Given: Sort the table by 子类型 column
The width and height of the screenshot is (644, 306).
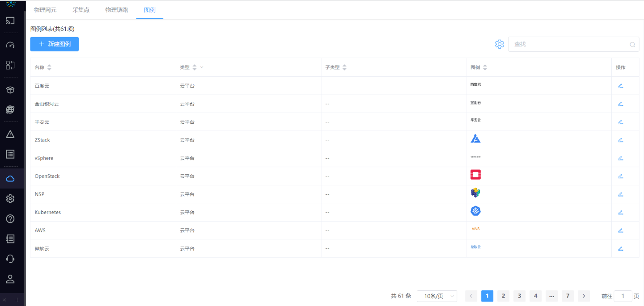Looking at the screenshot, I should click(x=344, y=67).
